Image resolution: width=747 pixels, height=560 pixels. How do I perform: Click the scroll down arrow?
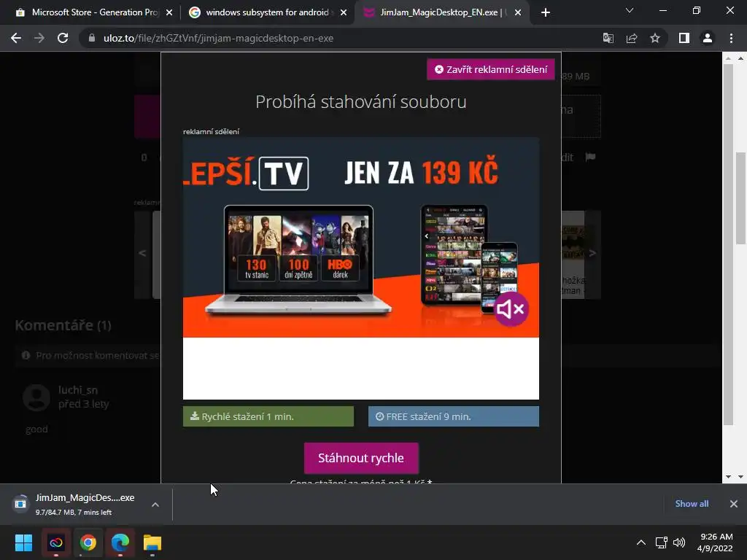(740, 477)
